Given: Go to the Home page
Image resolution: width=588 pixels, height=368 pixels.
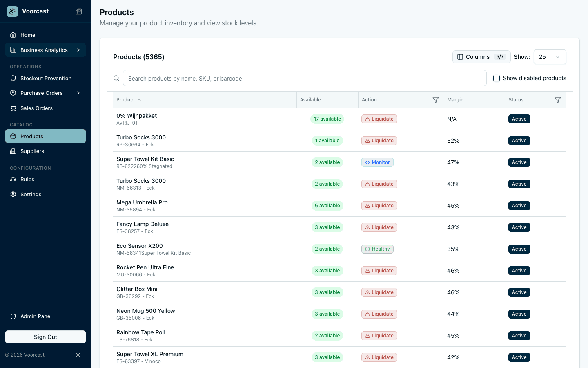Looking at the screenshot, I should [x=27, y=35].
